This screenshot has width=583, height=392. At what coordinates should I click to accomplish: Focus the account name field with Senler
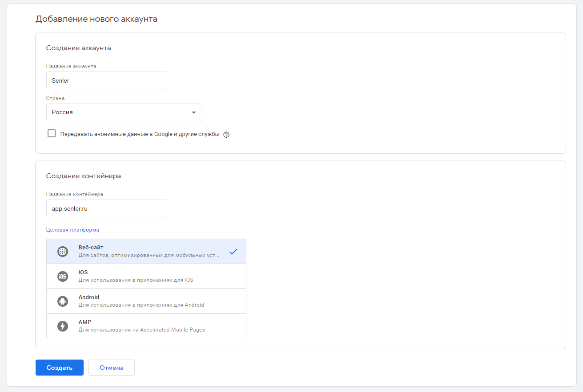coord(107,80)
